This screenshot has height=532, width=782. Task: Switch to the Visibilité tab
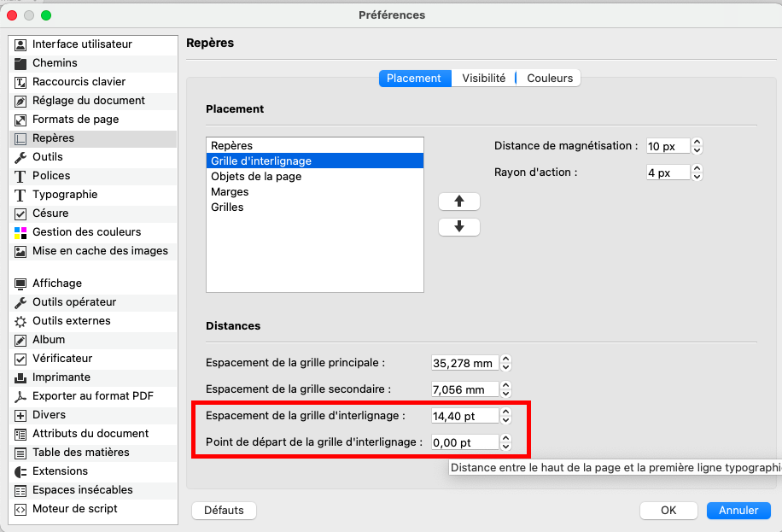483,78
